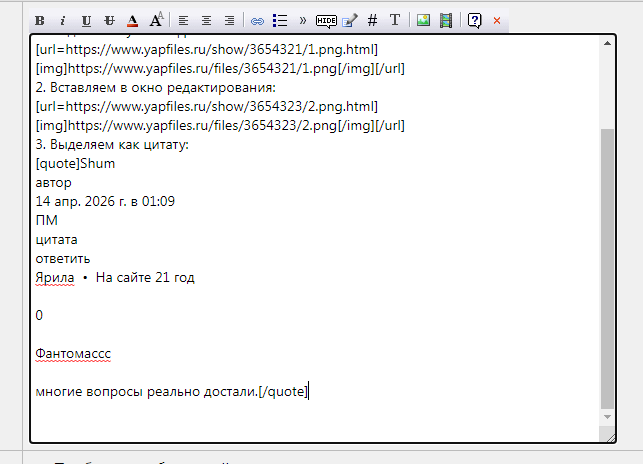This screenshot has height=464, width=643.
Task: Open the T font type dropdown
Action: (395, 20)
